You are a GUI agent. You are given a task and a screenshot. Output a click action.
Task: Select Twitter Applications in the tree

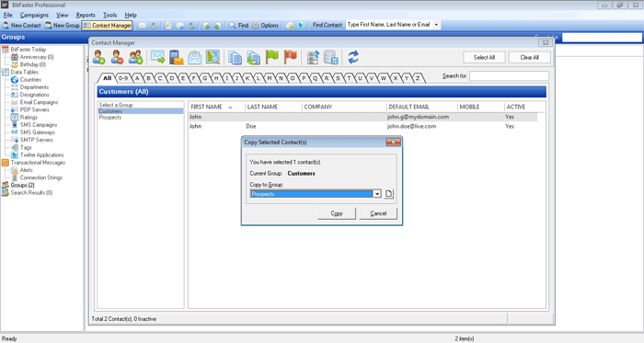(x=42, y=155)
